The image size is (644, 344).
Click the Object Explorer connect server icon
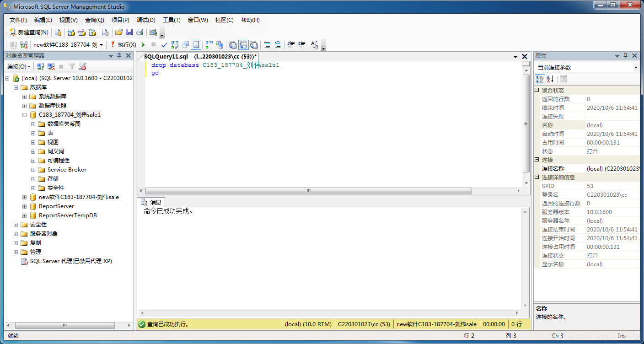point(40,67)
